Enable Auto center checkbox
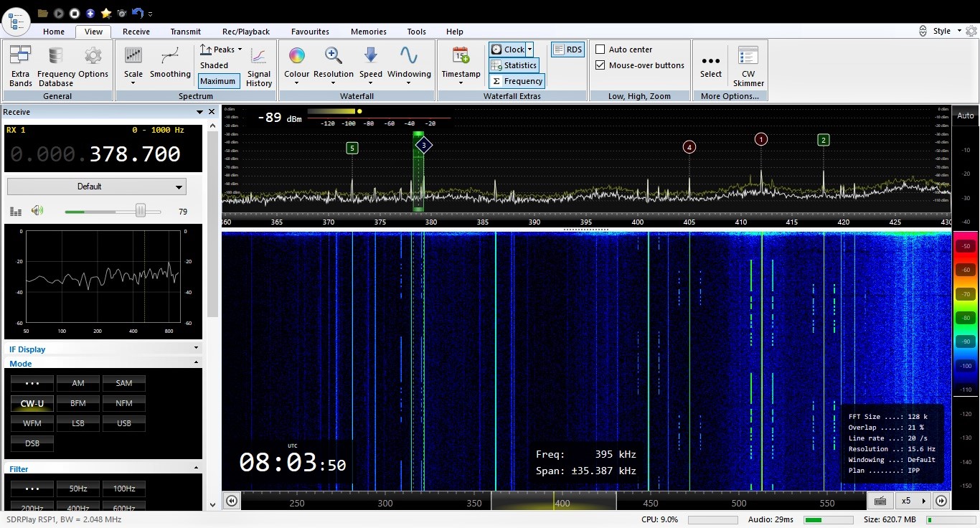The image size is (980, 528). click(600, 49)
